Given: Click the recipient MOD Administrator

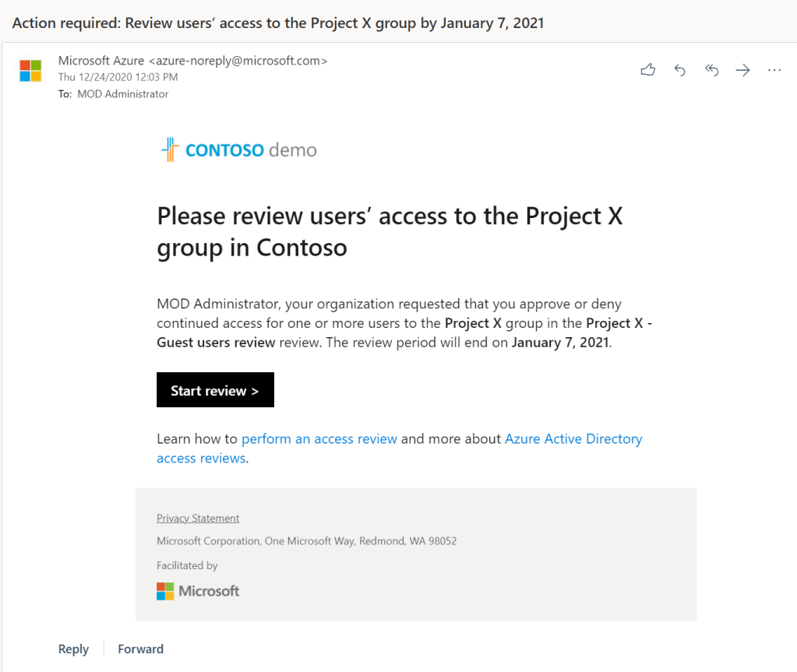Looking at the screenshot, I should [x=123, y=93].
